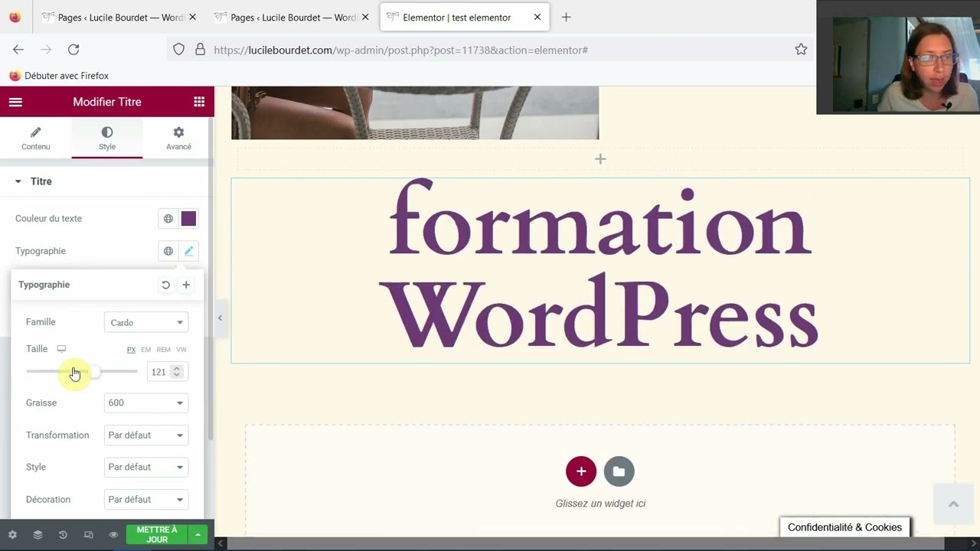Open responsive mode icon in bottom bar
The image size is (980, 551).
click(88, 535)
